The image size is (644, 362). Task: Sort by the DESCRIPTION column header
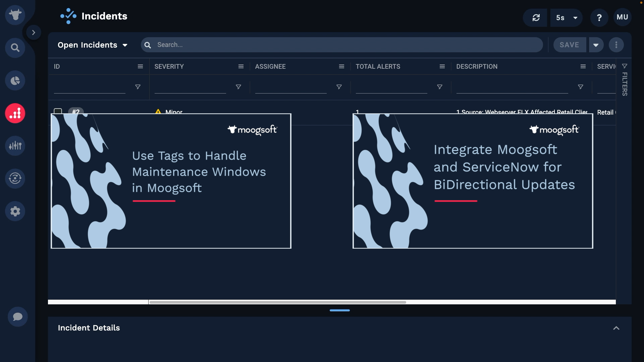point(477,66)
